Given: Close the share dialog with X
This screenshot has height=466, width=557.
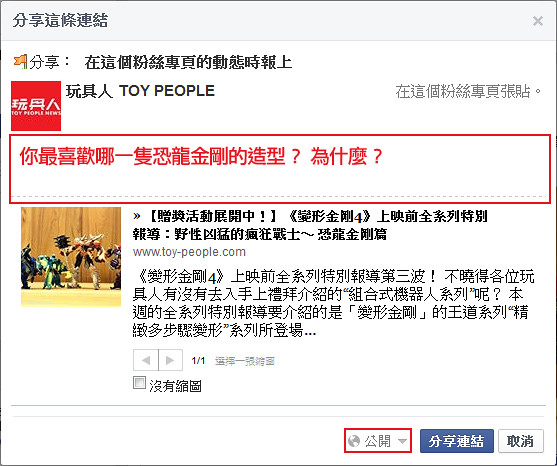Looking at the screenshot, I should pos(538,21).
